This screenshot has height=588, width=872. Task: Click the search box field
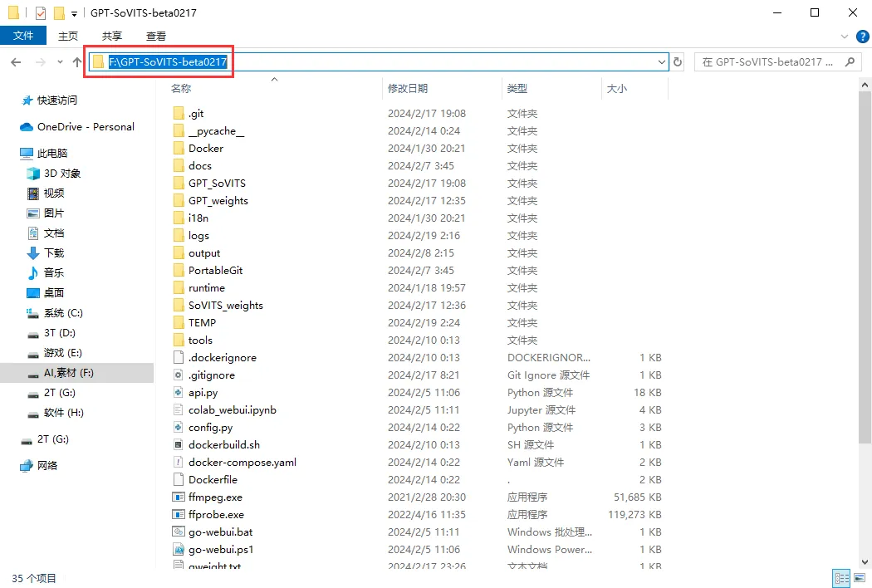(777, 62)
